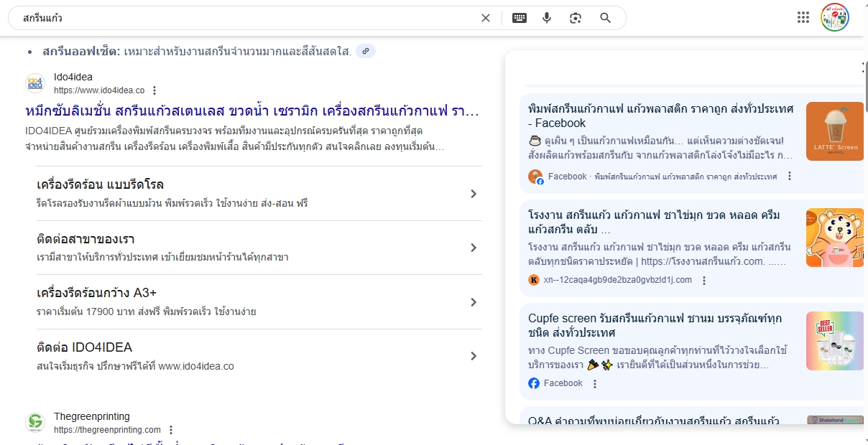Click Facebook icon under Cupfe screen card

click(534, 383)
